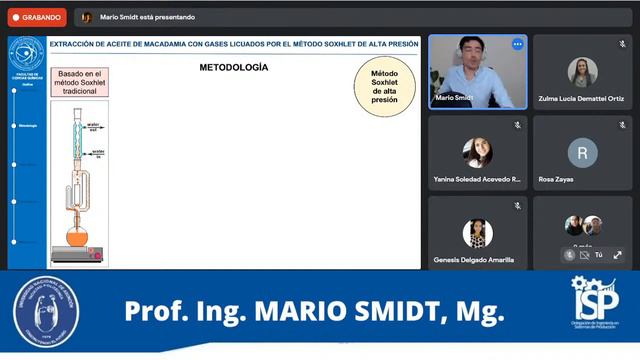The image size is (640, 360).
Task: Click the right avatar in the overflow tile
Action: 593,225
